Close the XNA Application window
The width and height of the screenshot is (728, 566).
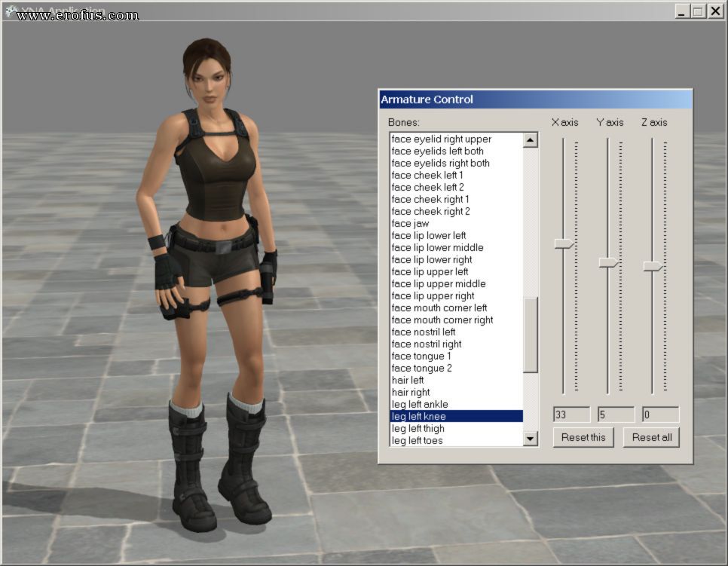tap(715, 11)
